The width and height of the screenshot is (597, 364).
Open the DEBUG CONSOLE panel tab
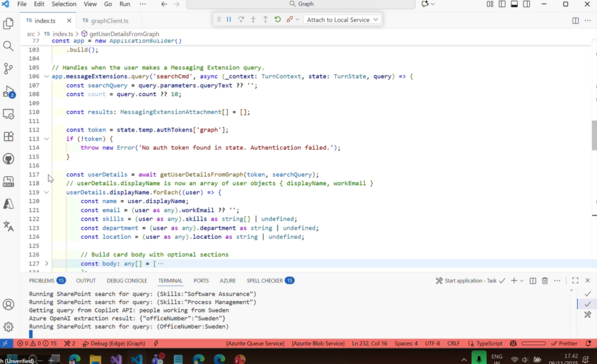coord(127,281)
